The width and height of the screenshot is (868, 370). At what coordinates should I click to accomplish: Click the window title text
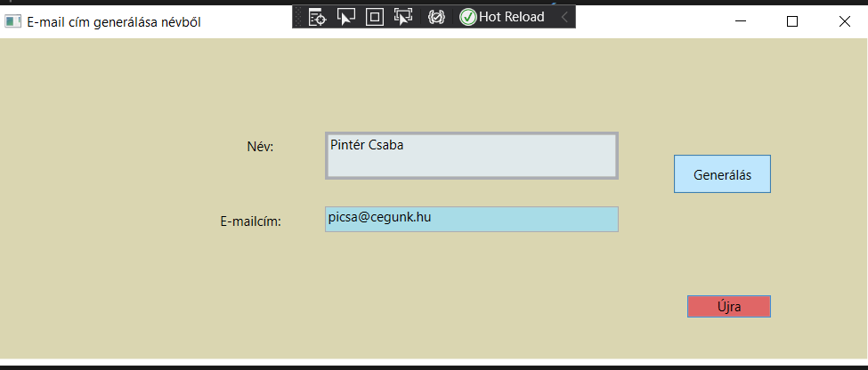click(113, 21)
